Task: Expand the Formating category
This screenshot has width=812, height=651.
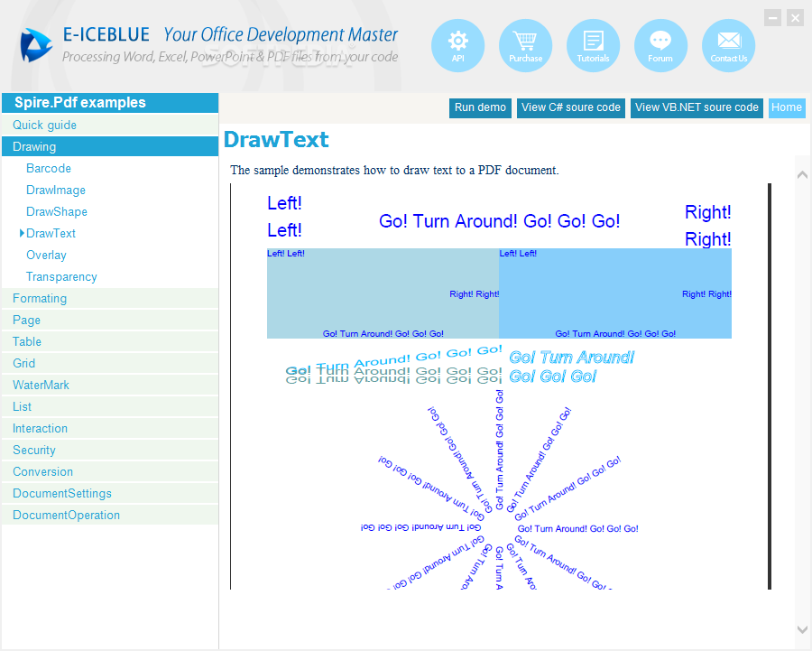Action: click(x=110, y=299)
